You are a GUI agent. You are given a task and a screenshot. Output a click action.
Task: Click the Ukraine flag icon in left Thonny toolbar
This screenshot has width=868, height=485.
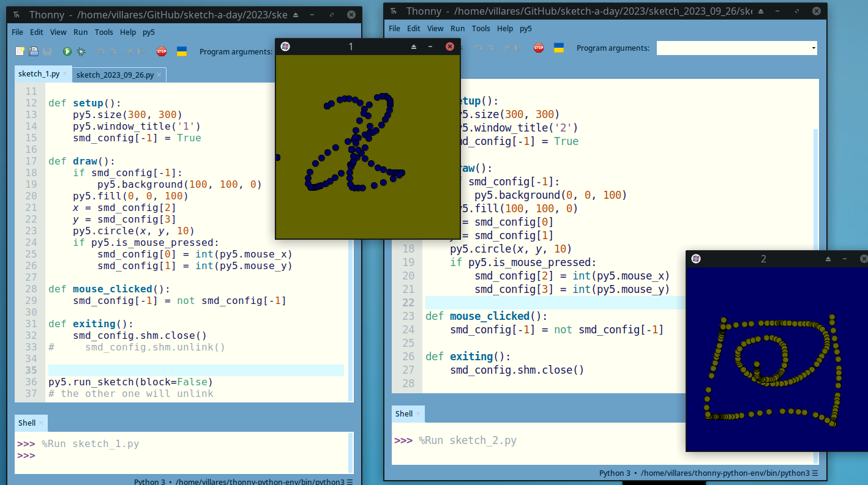pyautogui.click(x=182, y=51)
